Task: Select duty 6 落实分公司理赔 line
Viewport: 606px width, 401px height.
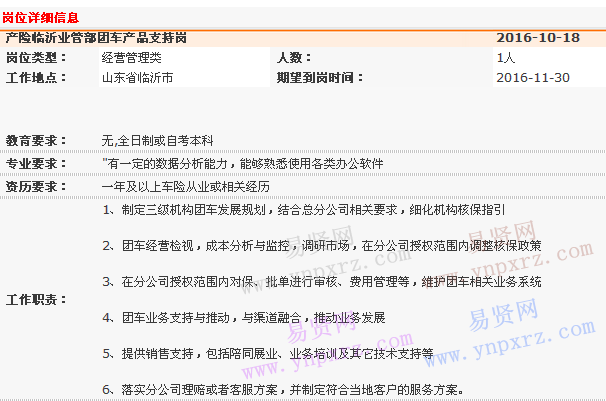Action: point(283,389)
